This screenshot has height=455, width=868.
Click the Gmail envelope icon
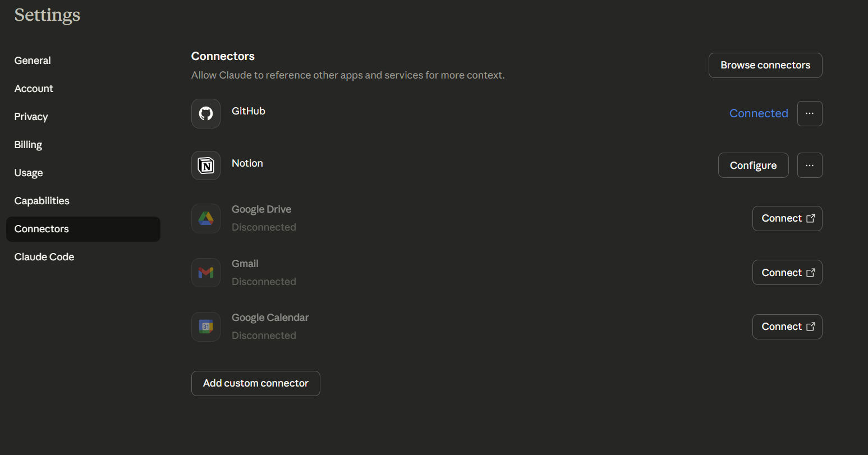tap(206, 273)
